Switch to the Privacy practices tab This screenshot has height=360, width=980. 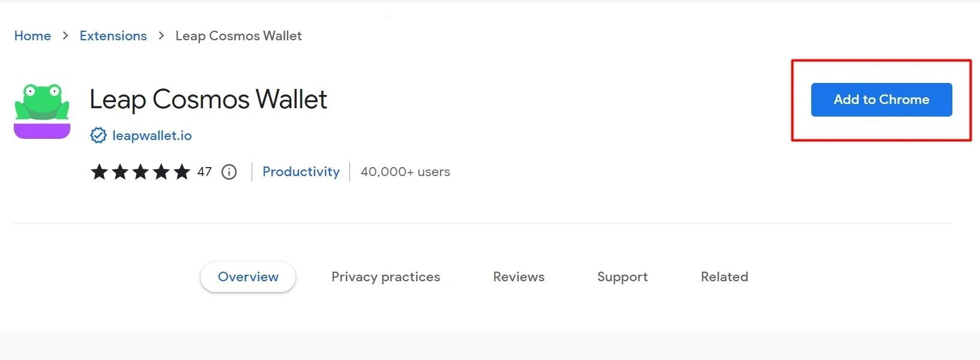tap(386, 277)
